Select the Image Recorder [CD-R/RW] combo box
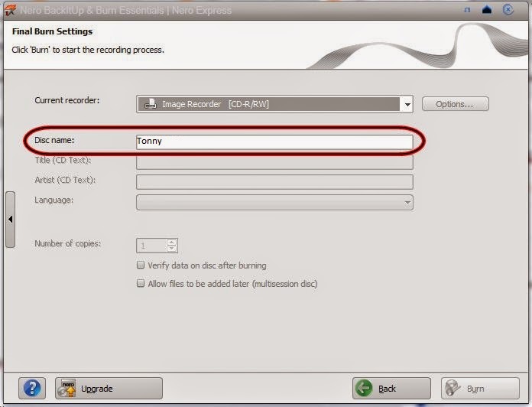 [274, 104]
